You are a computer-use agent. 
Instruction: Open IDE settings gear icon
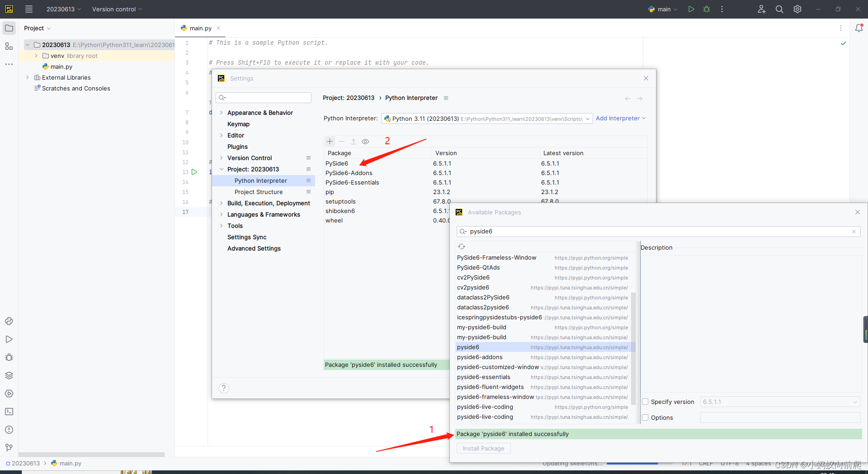point(797,9)
